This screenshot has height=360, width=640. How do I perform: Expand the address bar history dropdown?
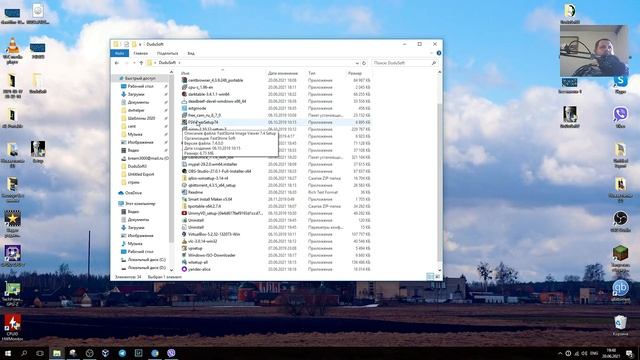[357, 63]
